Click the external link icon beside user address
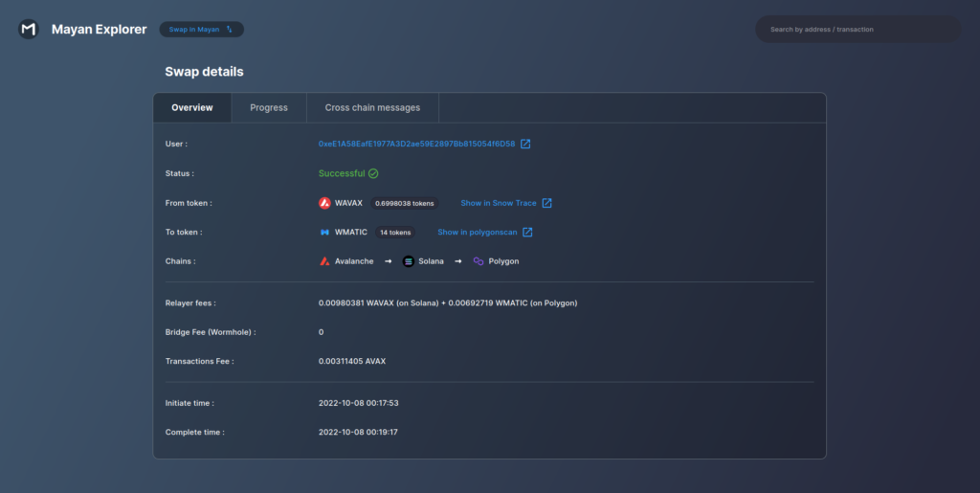This screenshot has width=980, height=493. click(525, 144)
